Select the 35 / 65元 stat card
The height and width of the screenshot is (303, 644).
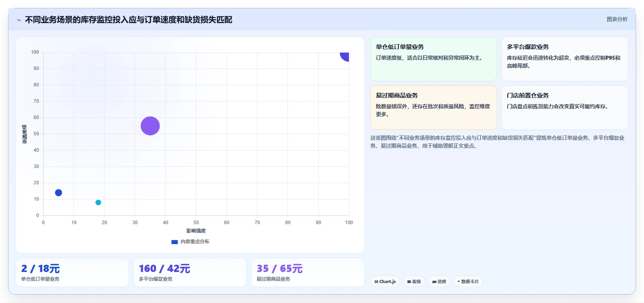(307, 272)
